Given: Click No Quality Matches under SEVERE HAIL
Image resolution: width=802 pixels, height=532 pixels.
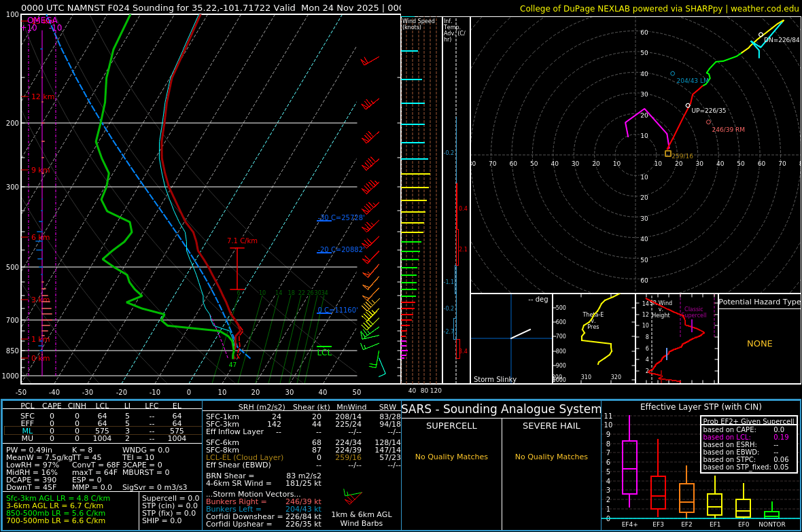Looking at the screenshot, I should point(551,457).
